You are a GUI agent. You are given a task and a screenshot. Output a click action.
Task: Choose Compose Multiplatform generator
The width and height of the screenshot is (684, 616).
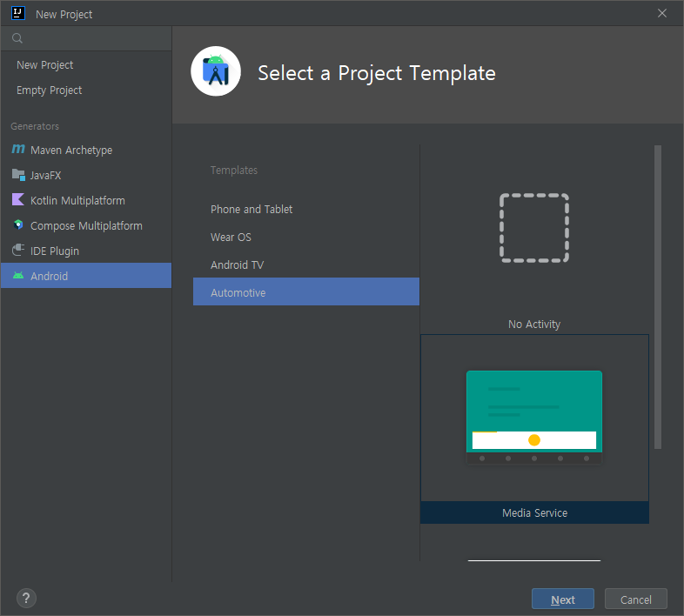pos(86,226)
